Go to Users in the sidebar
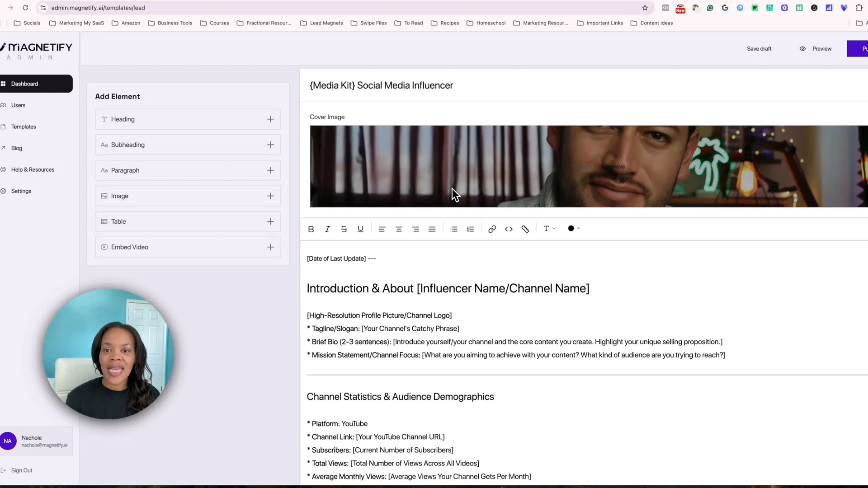Screen dimensions: 868x488 (x=18, y=105)
